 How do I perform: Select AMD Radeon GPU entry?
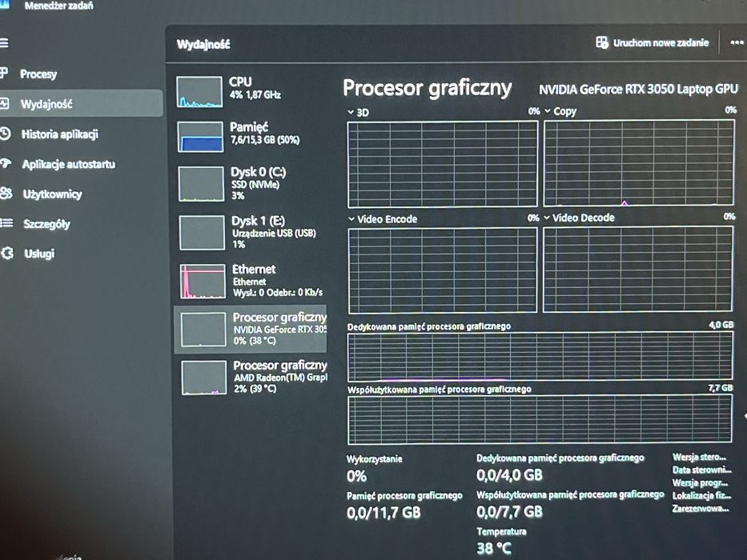[251, 378]
